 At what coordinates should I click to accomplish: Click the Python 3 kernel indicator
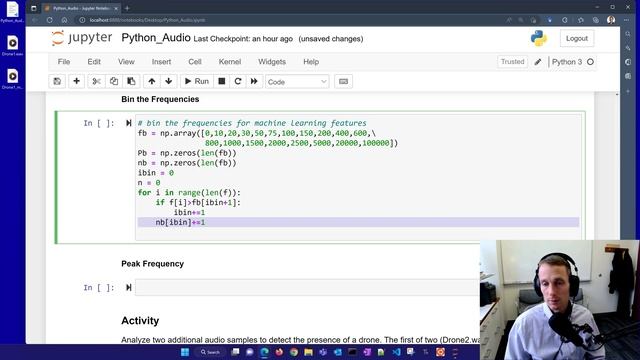coord(567,62)
